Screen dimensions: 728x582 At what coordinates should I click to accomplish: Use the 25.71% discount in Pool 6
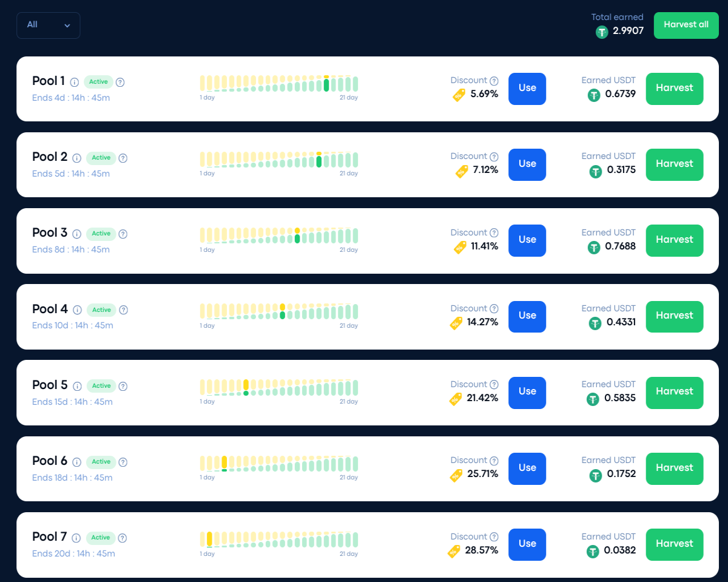point(527,469)
